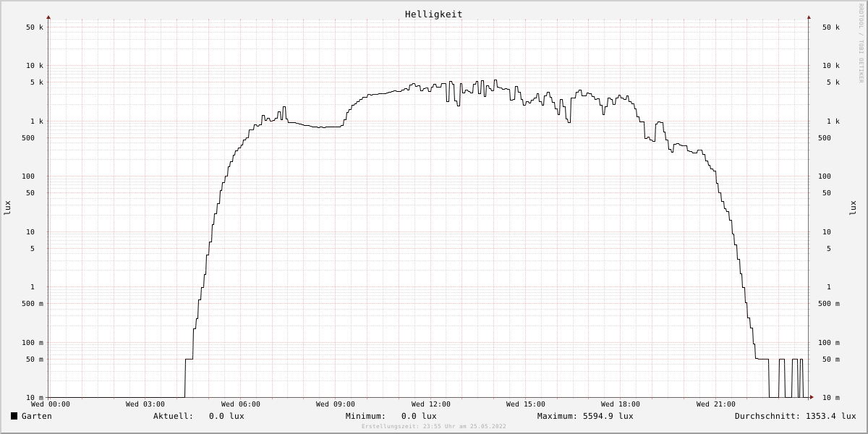Click the "Durchschnitt:" label in the legend

768,416
